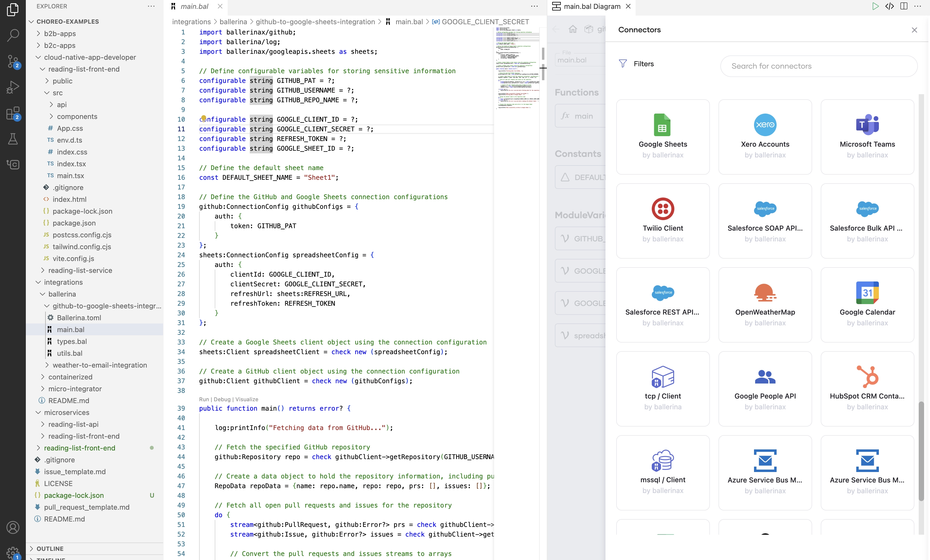The height and width of the screenshot is (560, 930).
Task: Choose the Google Calendar connector
Action: [867, 305]
